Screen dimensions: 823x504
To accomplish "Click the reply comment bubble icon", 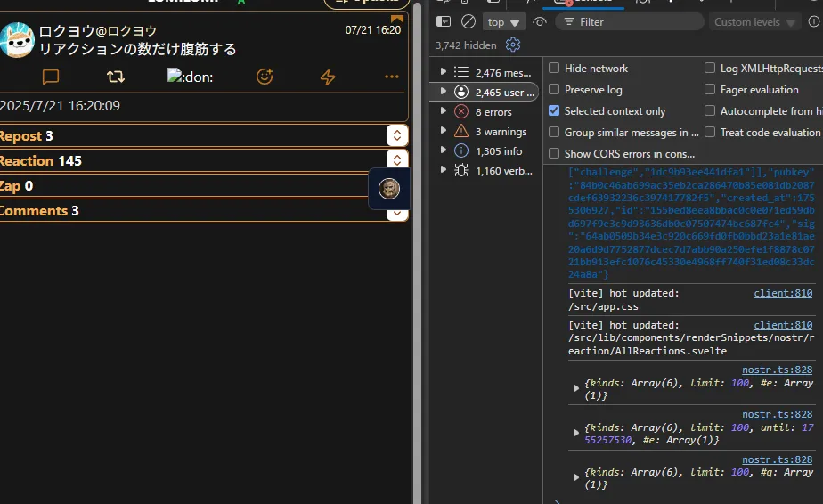I will [51, 77].
